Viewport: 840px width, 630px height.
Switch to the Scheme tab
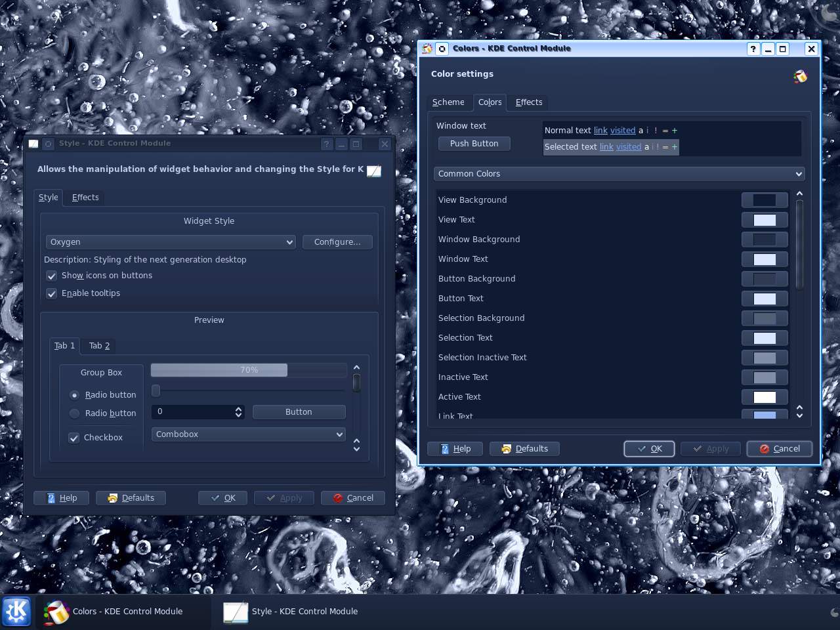[x=448, y=102]
